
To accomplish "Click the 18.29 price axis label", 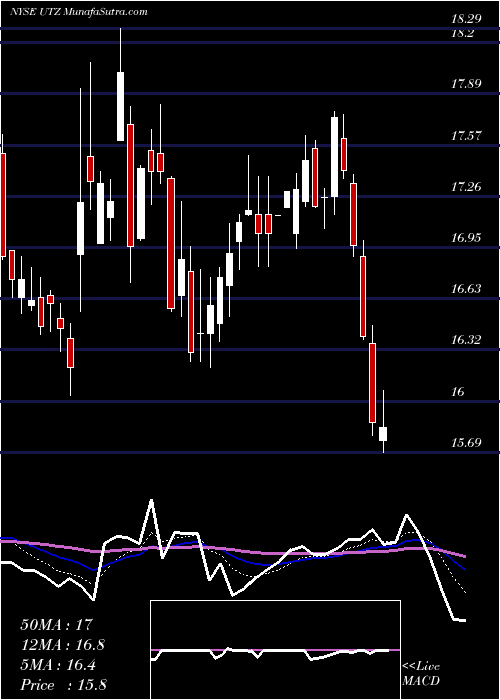I will pyautogui.click(x=466, y=19).
